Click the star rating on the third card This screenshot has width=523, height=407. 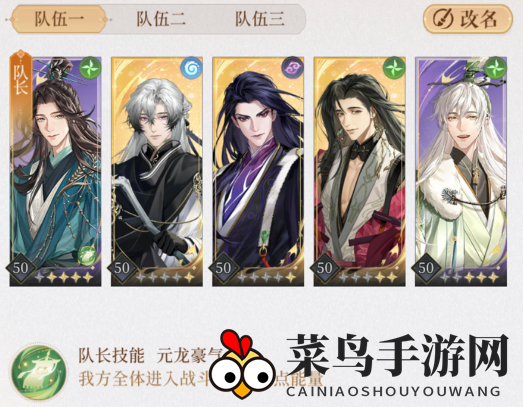coord(266,277)
